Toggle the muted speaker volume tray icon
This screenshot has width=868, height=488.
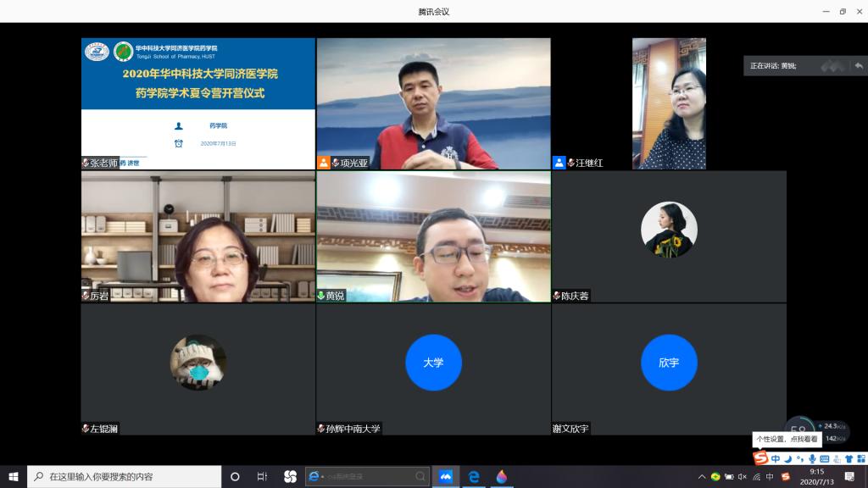tap(743, 477)
